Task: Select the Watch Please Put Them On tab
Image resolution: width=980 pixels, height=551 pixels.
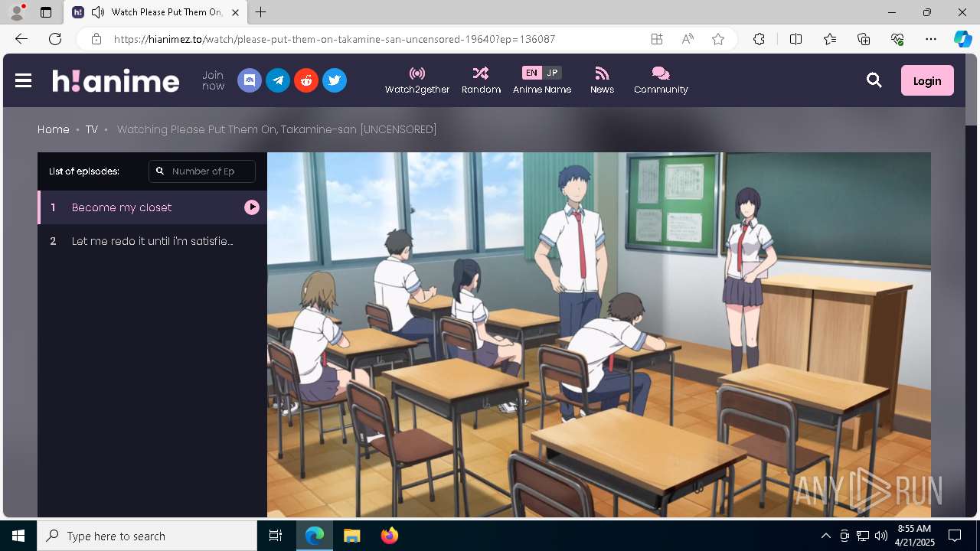Action: (x=156, y=12)
